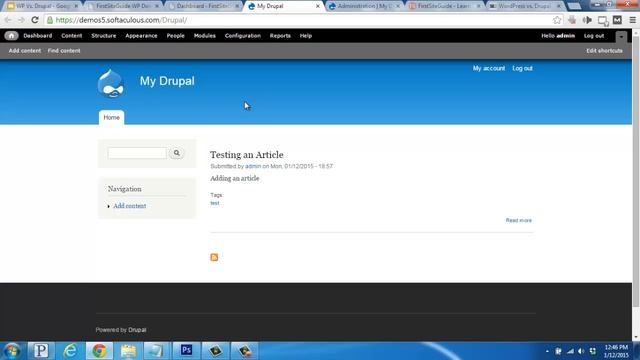This screenshot has width=640, height=360.
Task: Click the volume icon in system tray
Action: pos(581,351)
